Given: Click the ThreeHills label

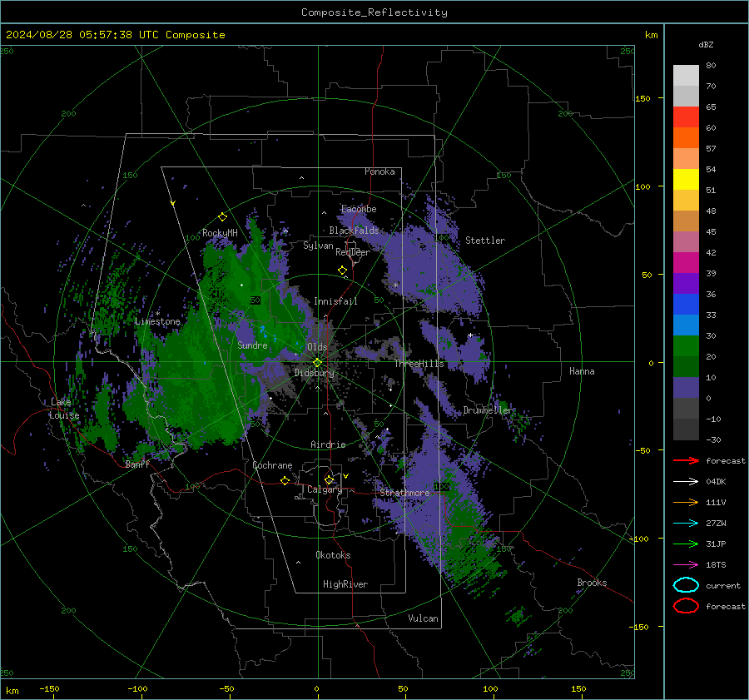Looking at the screenshot, I should pyautogui.click(x=419, y=364).
